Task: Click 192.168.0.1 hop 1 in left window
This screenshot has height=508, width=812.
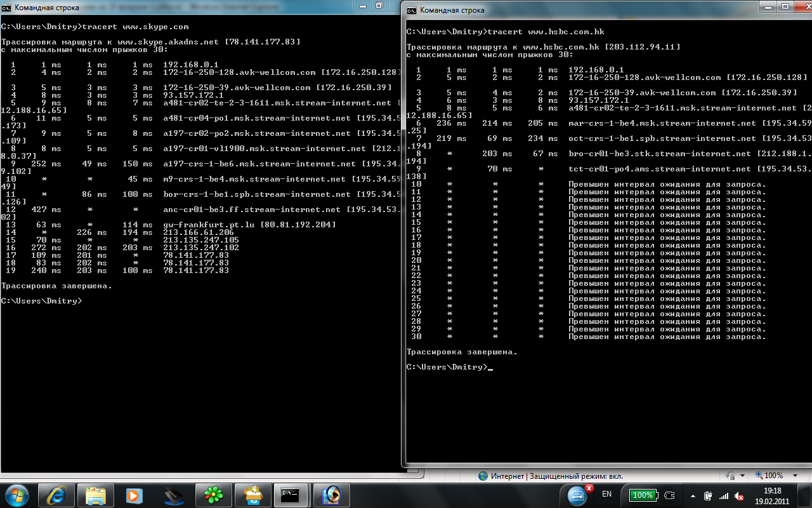Action: (191, 65)
